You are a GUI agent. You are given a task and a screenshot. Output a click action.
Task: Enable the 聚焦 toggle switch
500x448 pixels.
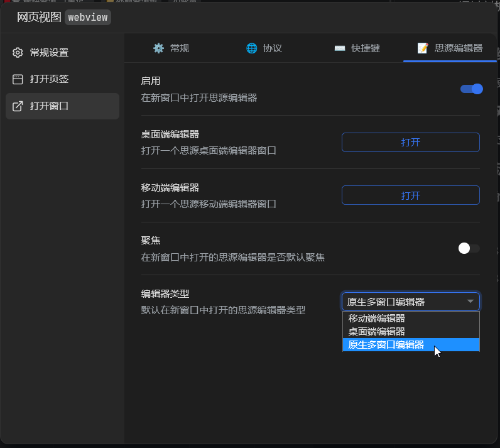(469, 248)
